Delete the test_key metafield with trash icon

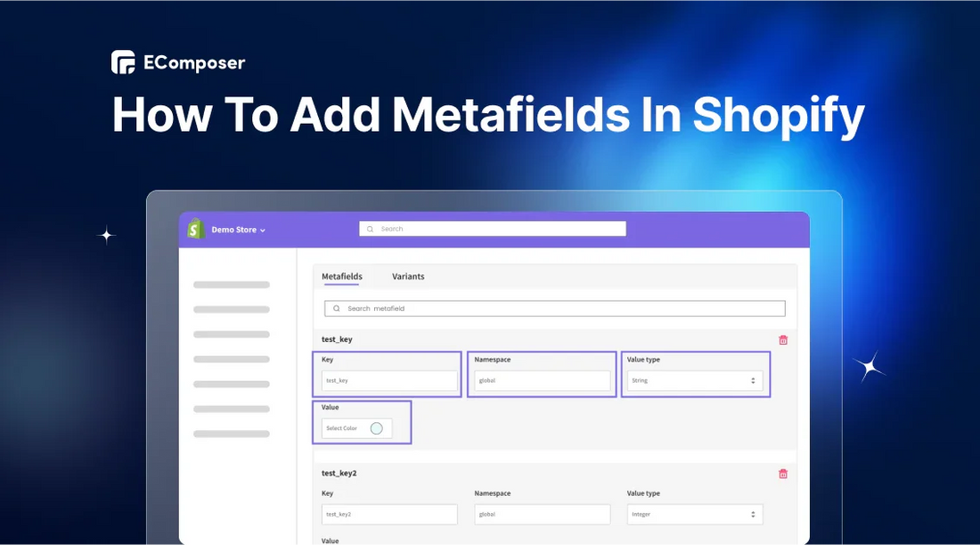pos(783,340)
